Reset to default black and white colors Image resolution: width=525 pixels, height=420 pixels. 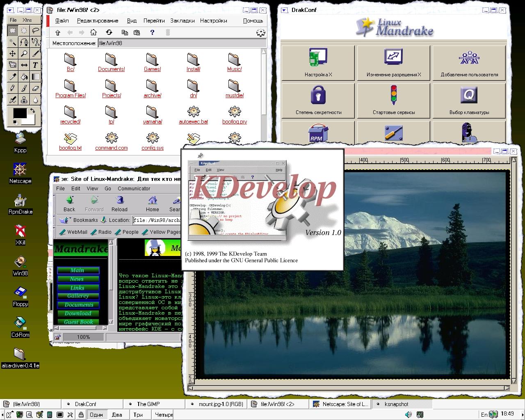(x=15, y=122)
